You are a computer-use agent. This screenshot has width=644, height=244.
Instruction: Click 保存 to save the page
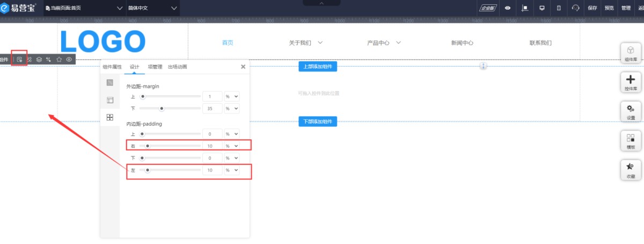point(592,8)
